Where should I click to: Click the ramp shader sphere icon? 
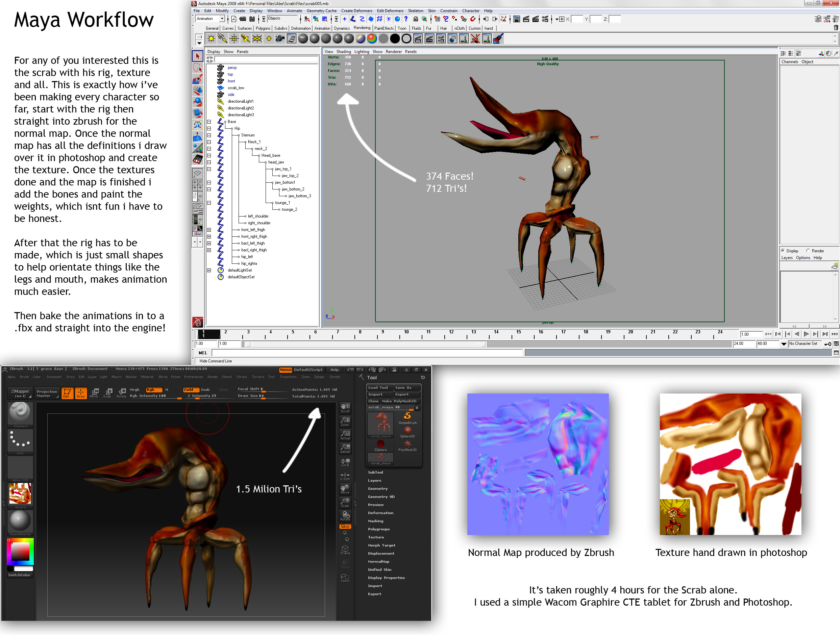pos(372,39)
